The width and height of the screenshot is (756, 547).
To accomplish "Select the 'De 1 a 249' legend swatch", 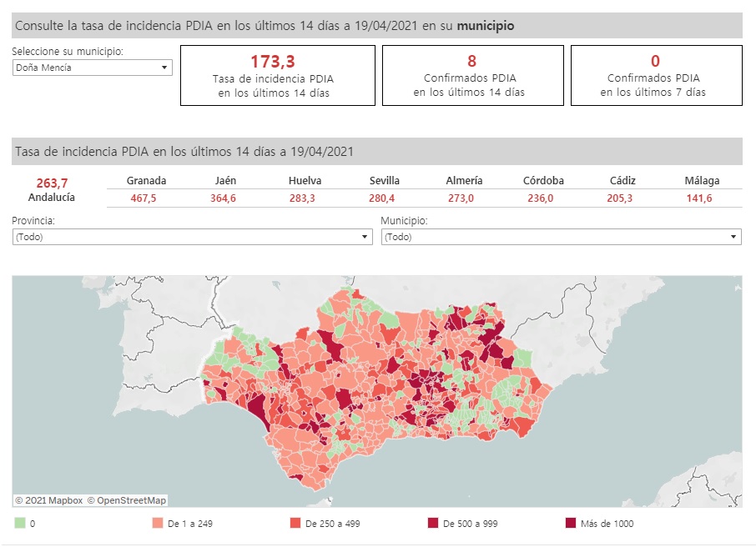I will point(157,523).
